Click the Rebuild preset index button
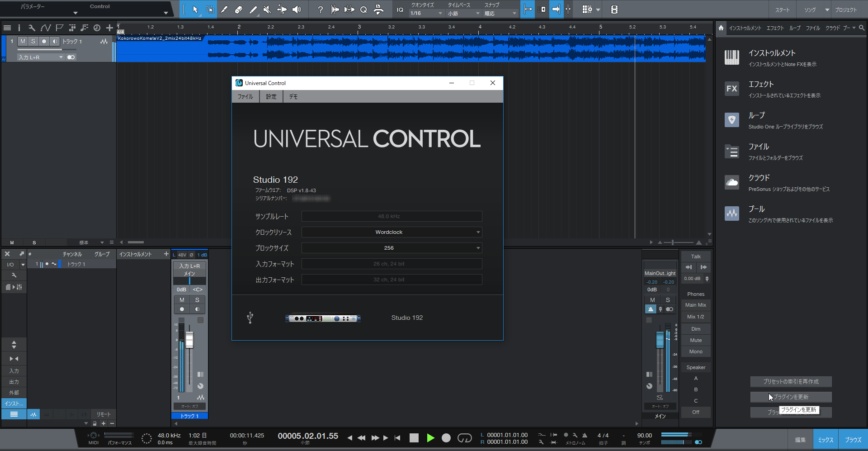This screenshot has width=868, height=451. coord(791,382)
